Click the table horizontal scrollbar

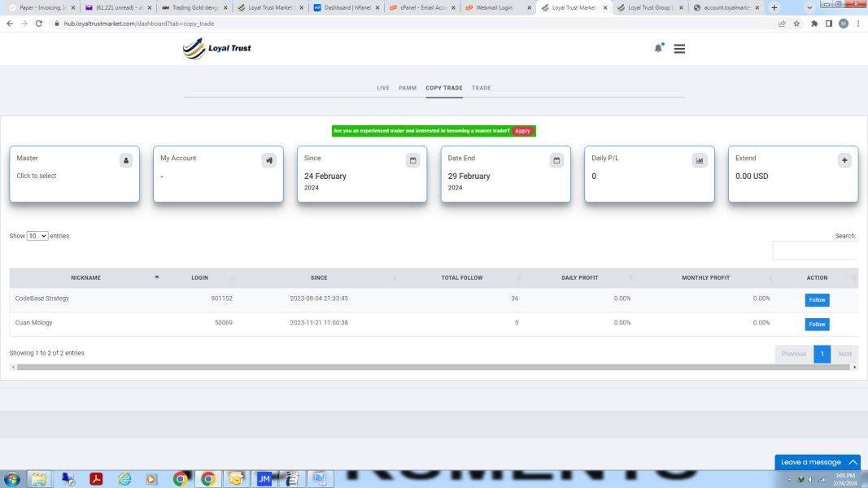[433, 368]
